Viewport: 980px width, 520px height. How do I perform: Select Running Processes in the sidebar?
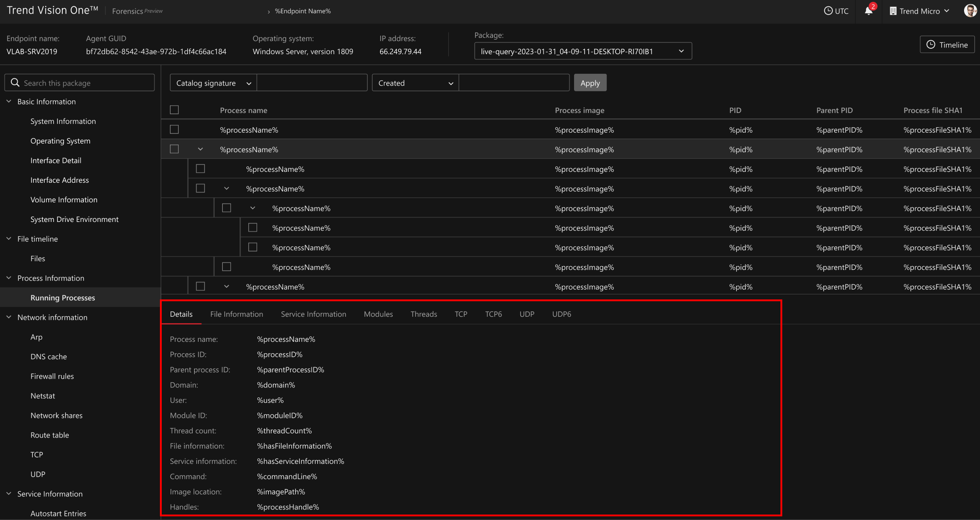click(62, 297)
